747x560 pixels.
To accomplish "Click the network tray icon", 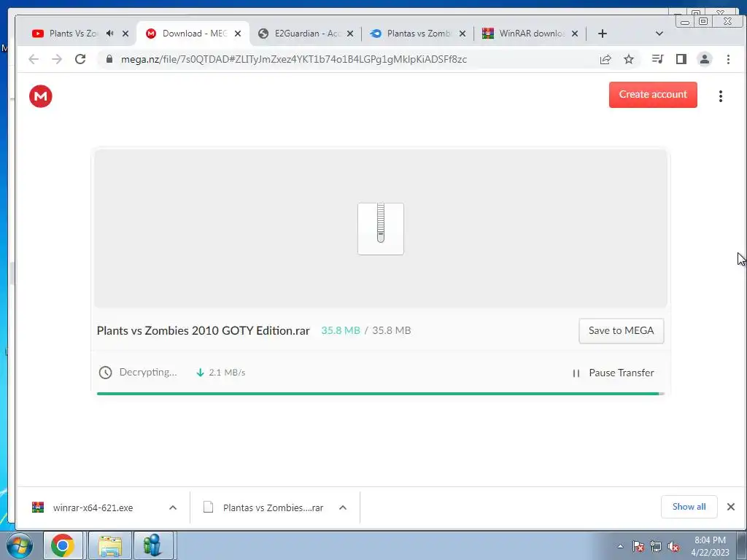I will (656, 546).
